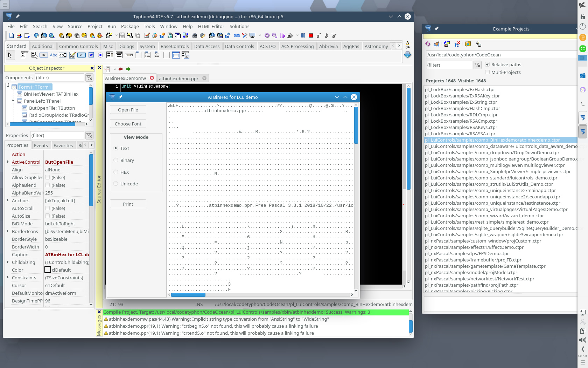Click the binoculars Find icon in toolbar

[195, 35]
